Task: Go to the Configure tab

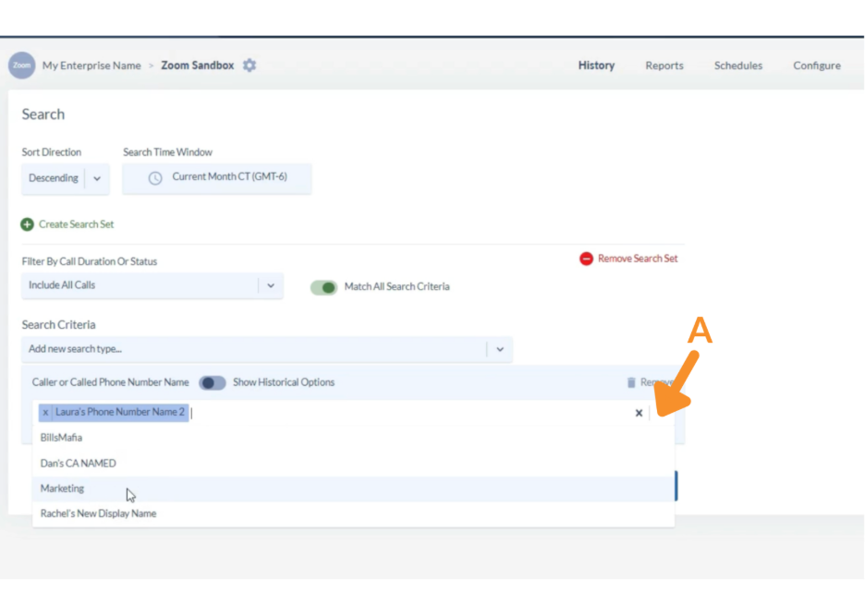Action: tap(817, 66)
